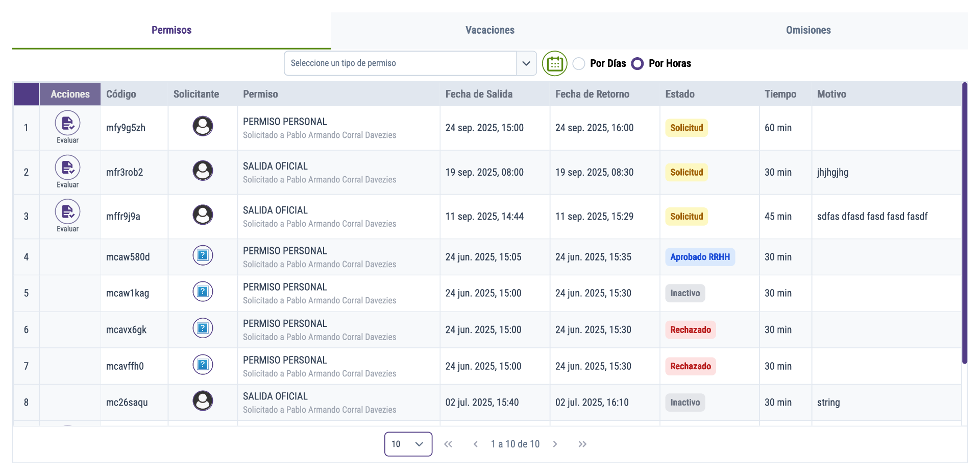Click requester photo placeholder for mcaw580d
Screen dimensions: 980x475
click(203, 255)
